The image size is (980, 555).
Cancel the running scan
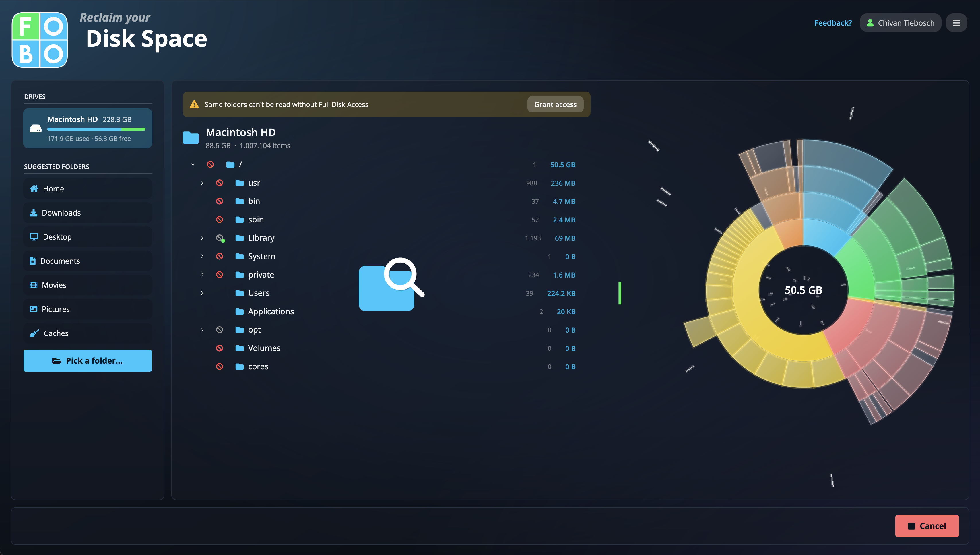[x=927, y=526]
